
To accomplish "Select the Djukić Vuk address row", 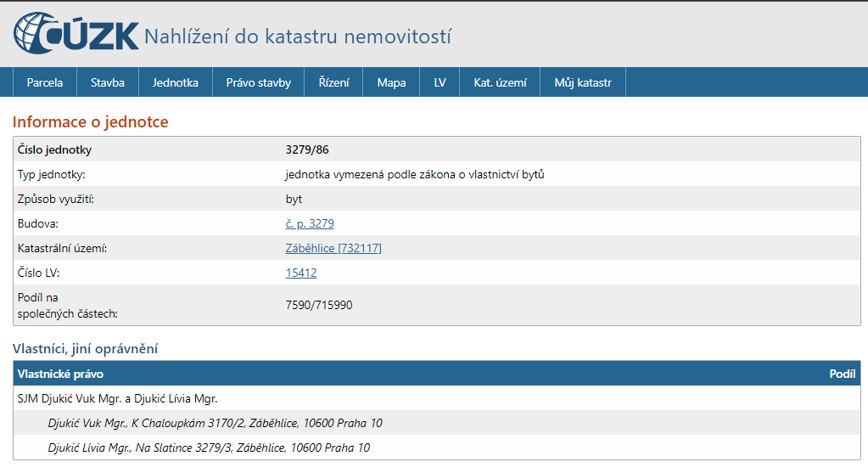I will click(x=216, y=423).
